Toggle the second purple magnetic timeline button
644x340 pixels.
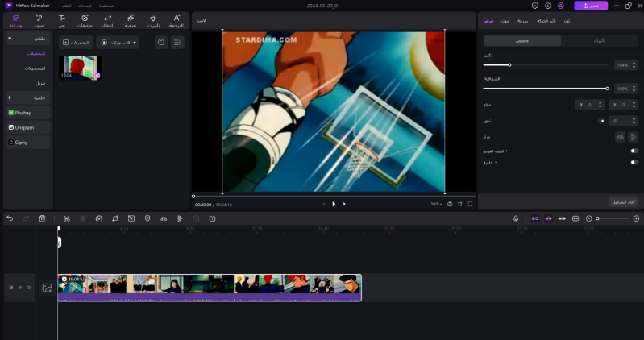click(x=548, y=218)
